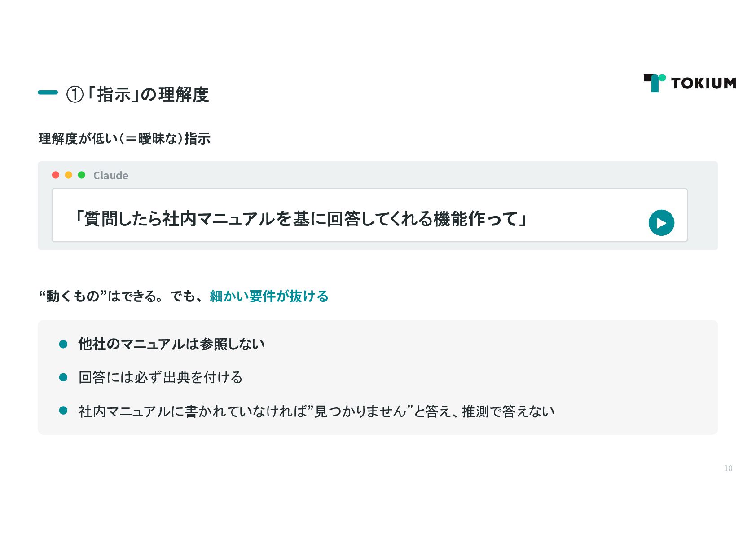Click the teal dash beside the title

click(x=48, y=93)
